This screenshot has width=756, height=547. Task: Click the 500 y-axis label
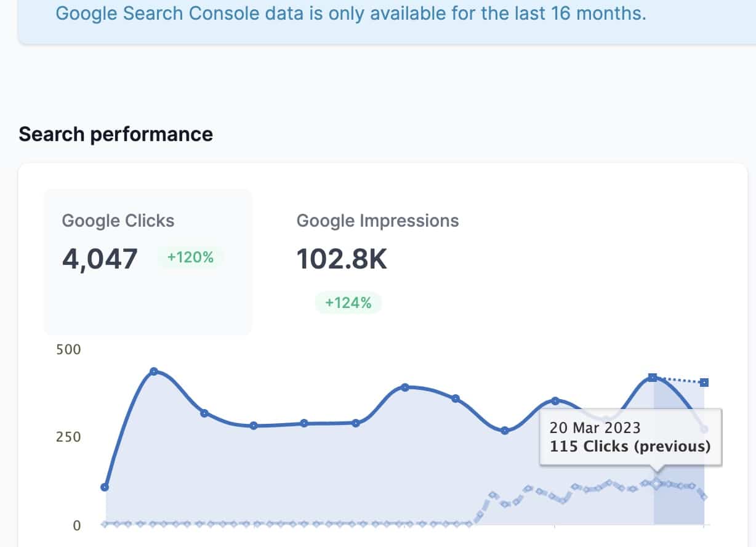(68, 349)
